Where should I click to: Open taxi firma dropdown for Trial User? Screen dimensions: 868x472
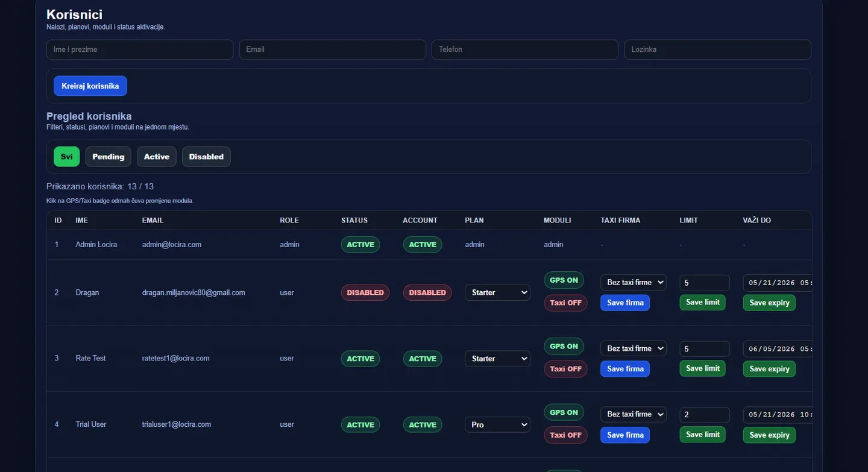[x=634, y=414]
